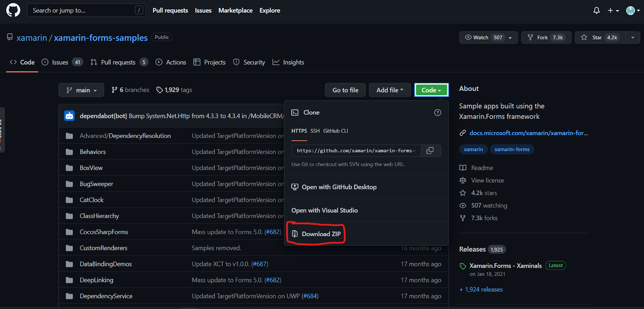Viewport: 644px width, 309px height.
Task: Click Open with Visual Studio
Action: click(x=324, y=210)
